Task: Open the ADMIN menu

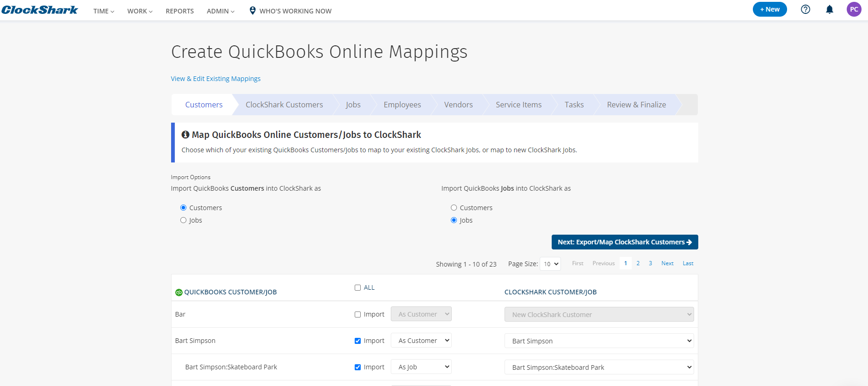Action: tap(221, 11)
